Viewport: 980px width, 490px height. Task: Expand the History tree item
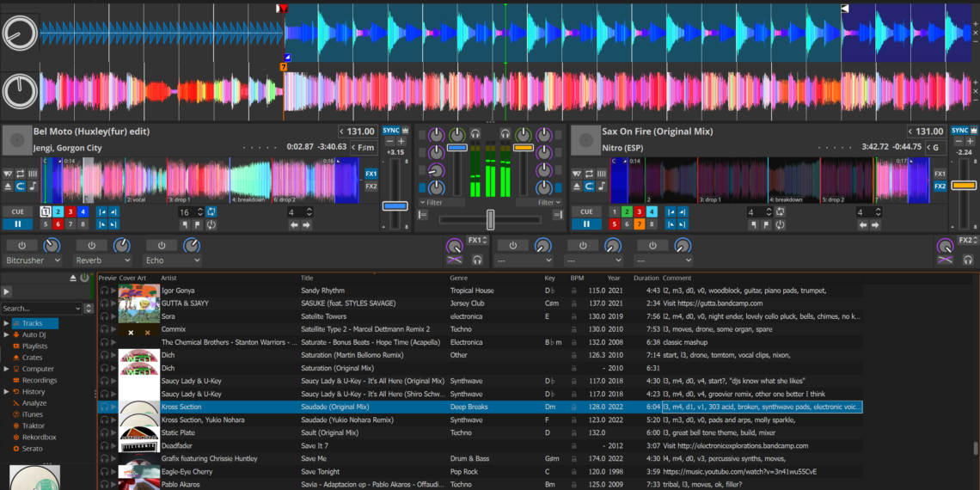pyautogui.click(x=6, y=392)
